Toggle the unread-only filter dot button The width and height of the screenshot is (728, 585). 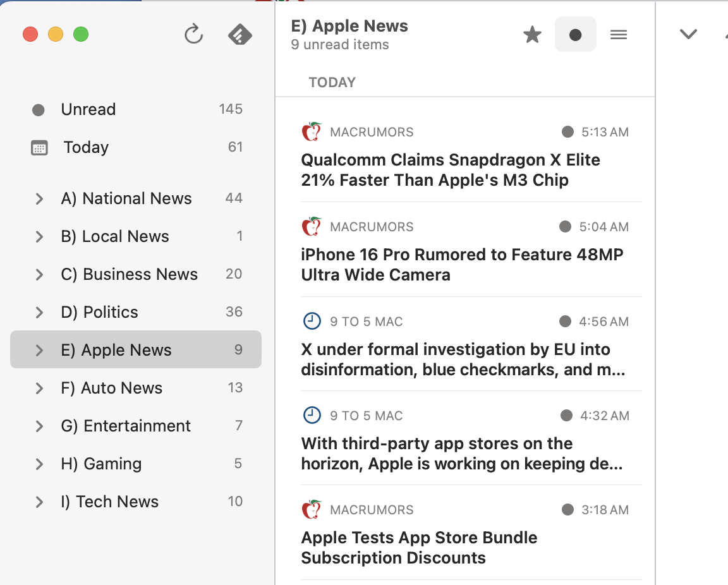pos(575,34)
